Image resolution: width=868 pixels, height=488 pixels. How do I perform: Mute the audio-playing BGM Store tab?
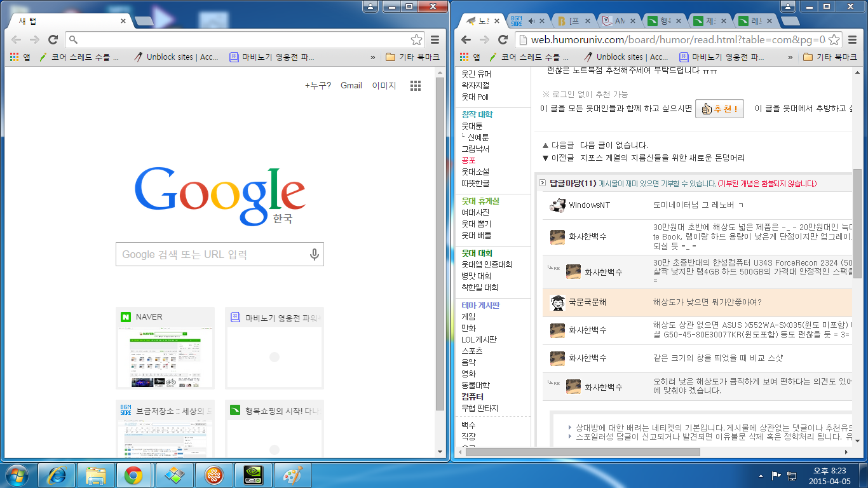[532, 21]
